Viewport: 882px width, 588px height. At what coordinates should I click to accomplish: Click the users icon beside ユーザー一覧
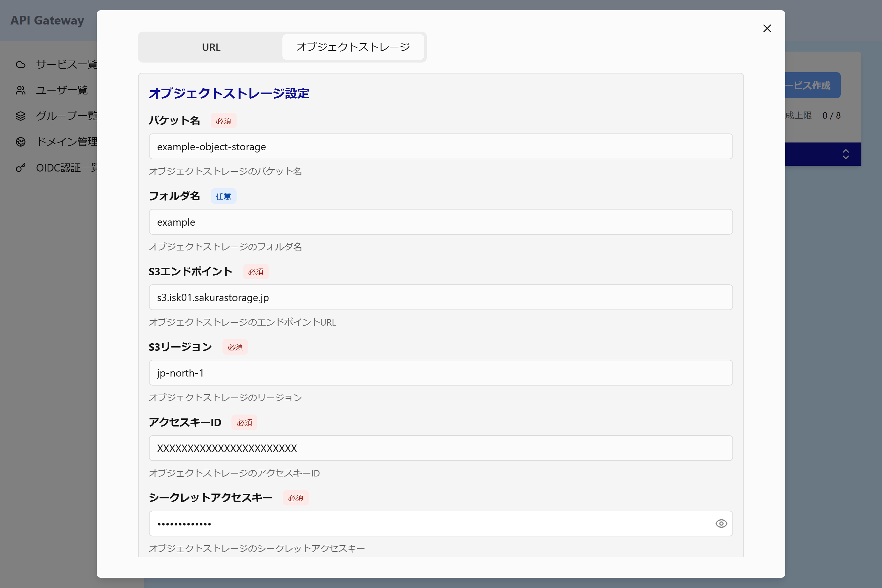click(x=21, y=90)
